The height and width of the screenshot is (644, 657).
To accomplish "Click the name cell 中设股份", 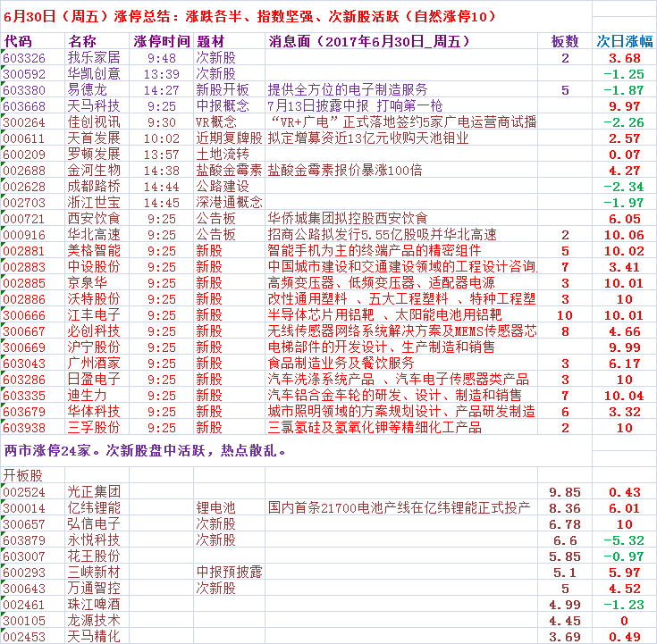I will 97,267.
